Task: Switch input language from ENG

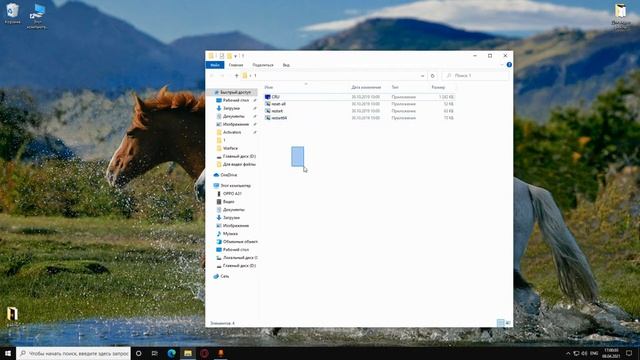Action: pyautogui.click(x=594, y=353)
